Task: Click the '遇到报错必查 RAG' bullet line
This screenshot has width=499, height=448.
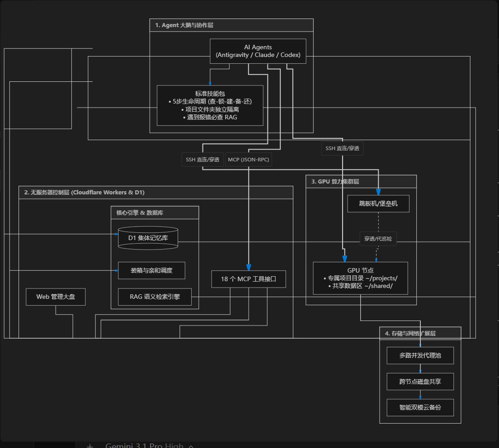Action: coord(210,117)
